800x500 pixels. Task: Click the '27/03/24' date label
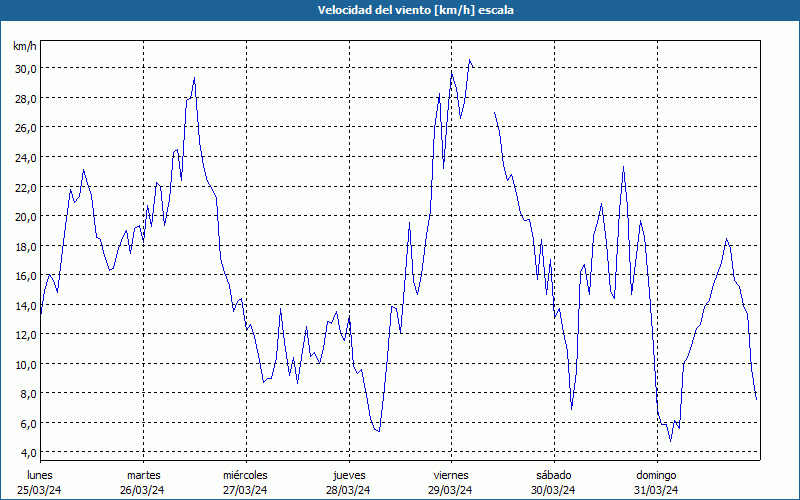pos(245,490)
